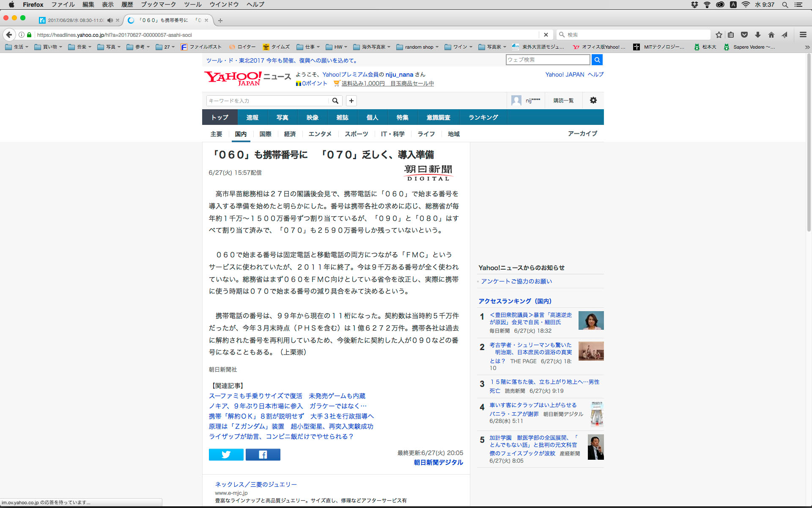This screenshot has width=812, height=508.
Task: Go to Firefox home icon
Action: click(771, 35)
